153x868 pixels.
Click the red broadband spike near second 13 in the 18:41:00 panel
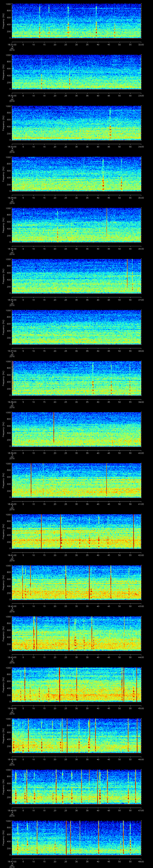[41, 531]
